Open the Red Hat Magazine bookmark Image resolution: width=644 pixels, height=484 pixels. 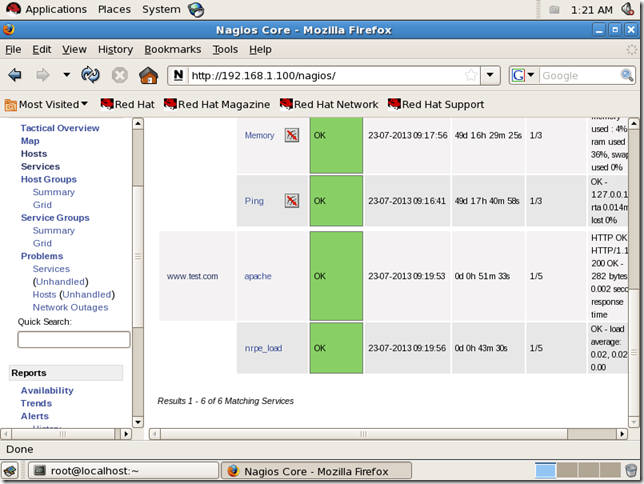[217, 104]
